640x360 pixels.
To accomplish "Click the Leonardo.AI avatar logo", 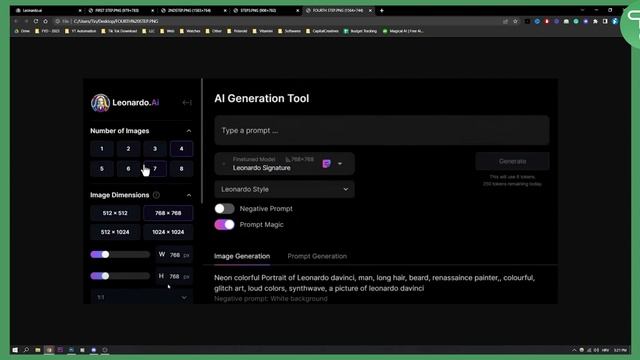I will (100, 102).
